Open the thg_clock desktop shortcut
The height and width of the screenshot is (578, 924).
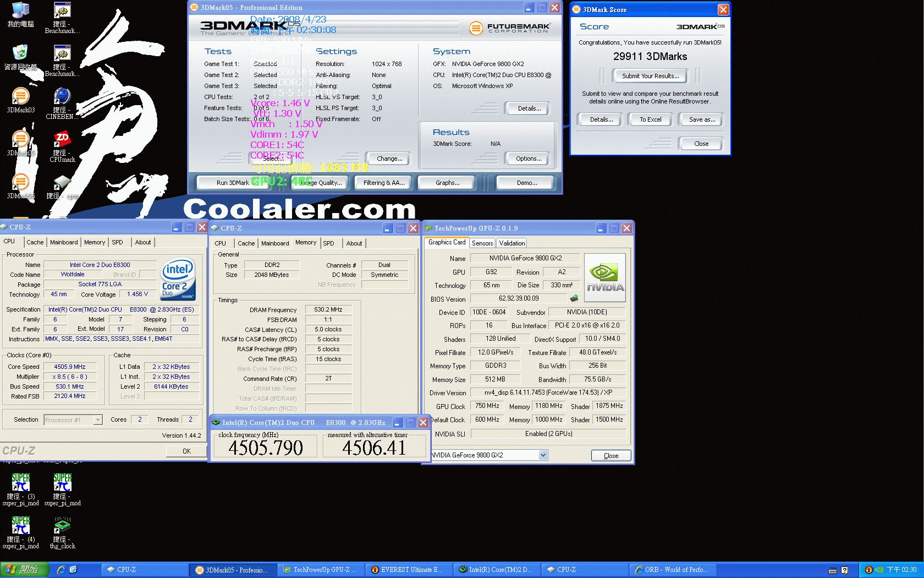pos(62,532)
